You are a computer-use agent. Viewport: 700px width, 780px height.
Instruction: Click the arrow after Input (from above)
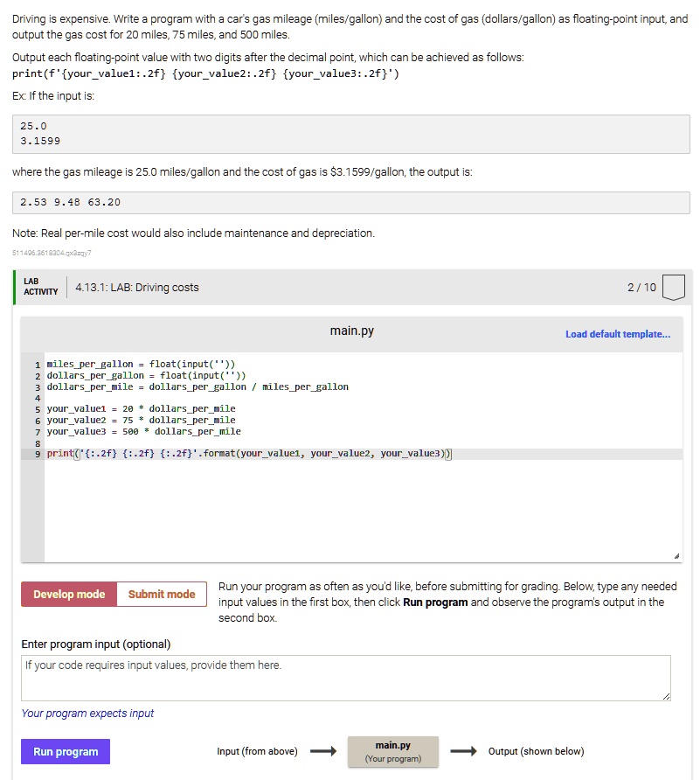click(322, 751)
